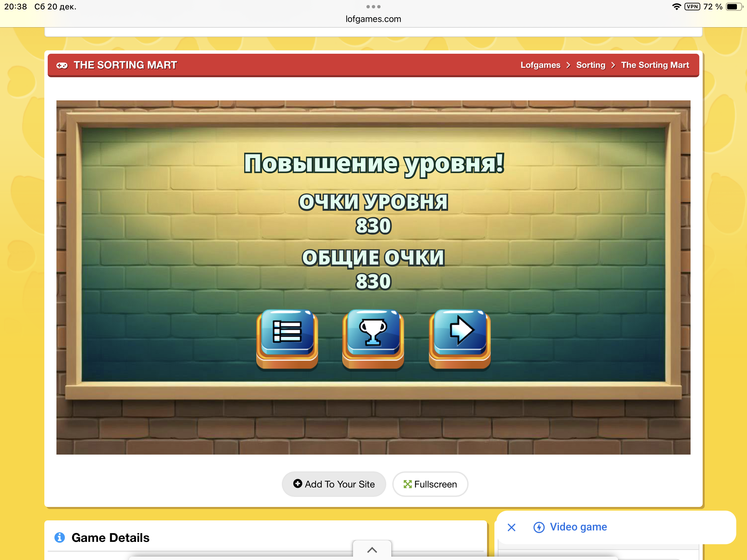Open the Video game link

pyautogui.click(x=578, y=527)
